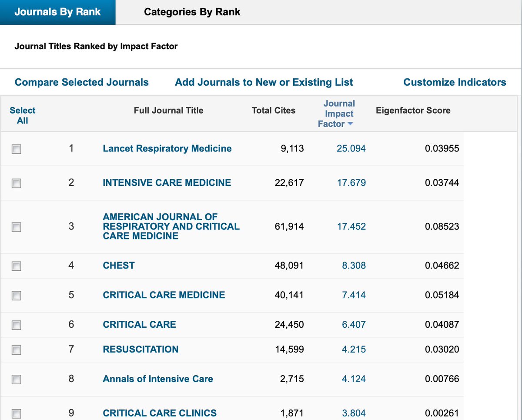Viewport: 522px width, 420px height.
Task: Click the 0.03744 Eigenfactor score cell
Action: click(x=442, y=183)
